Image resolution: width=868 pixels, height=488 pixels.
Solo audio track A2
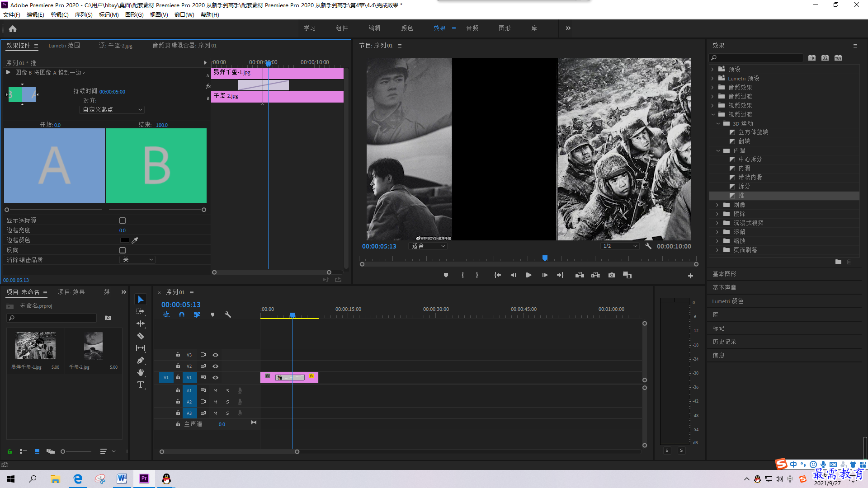point(227,402)
